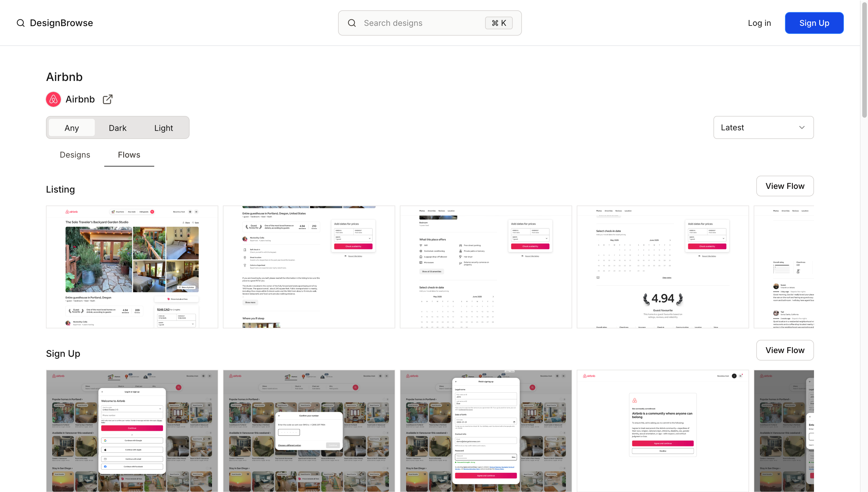Open Listing thumbnail showing 4.94 Guest favourite
The width and height of the screenshot is (868, 492).
tap(663, 267)
